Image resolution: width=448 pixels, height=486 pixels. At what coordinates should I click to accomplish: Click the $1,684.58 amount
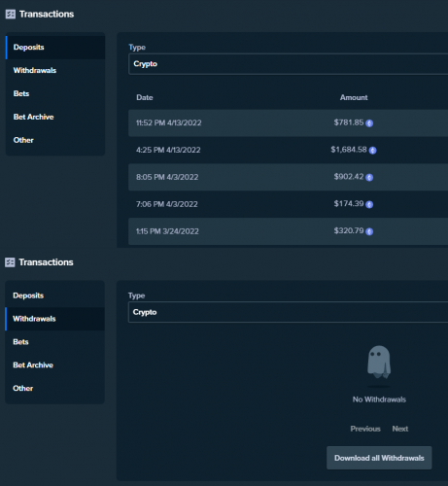[x=349, y=150]
